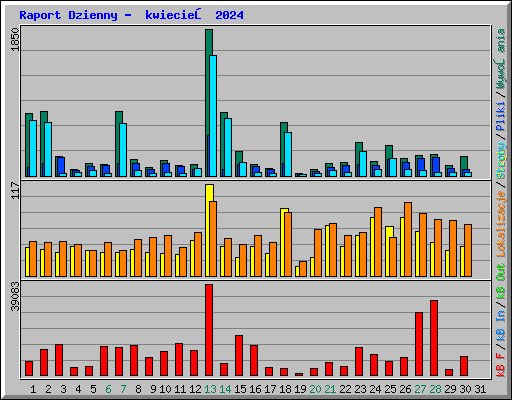The image size is (512, 400).
Task: Click green day label 6
Action: (108, 389)
